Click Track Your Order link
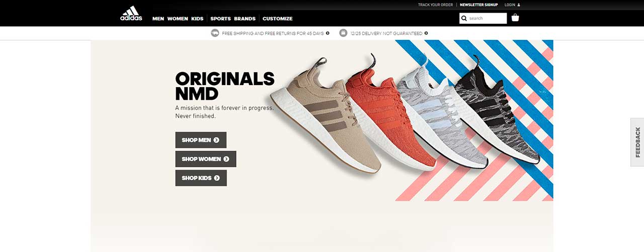 (x=435, y=5)
